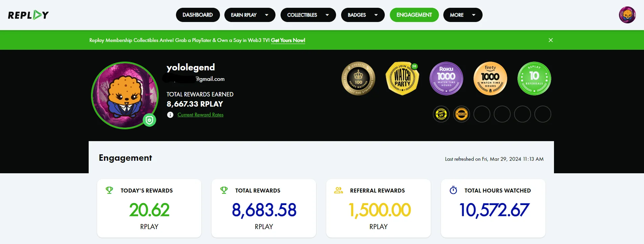Click the TOTAL REWARDS EARNED label
The image size is (644, 244).
[200, 94]
